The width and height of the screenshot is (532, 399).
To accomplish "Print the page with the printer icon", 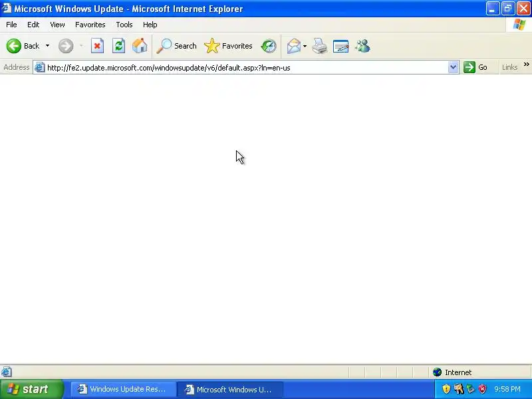I will click(x=320, y=46).
